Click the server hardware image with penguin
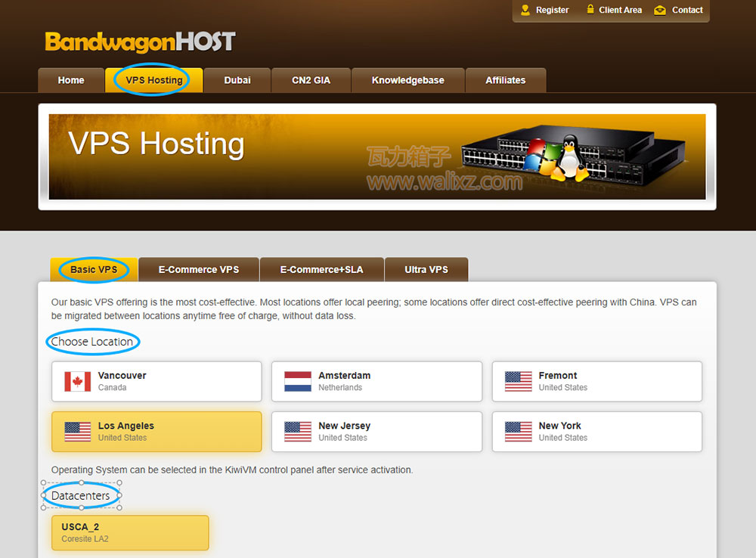This screenshot has width=756, height=558. coord(573,155)
